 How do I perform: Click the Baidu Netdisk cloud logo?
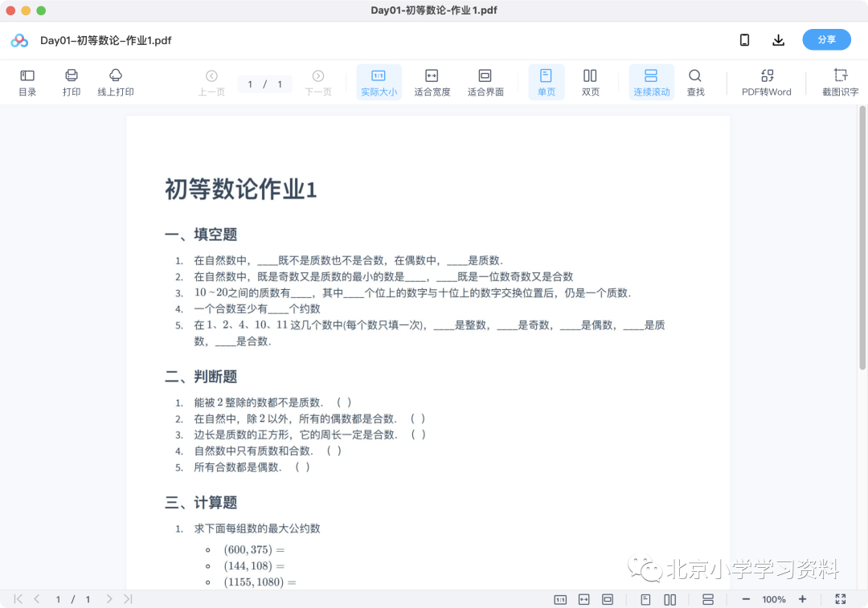(x=19, y=40)
